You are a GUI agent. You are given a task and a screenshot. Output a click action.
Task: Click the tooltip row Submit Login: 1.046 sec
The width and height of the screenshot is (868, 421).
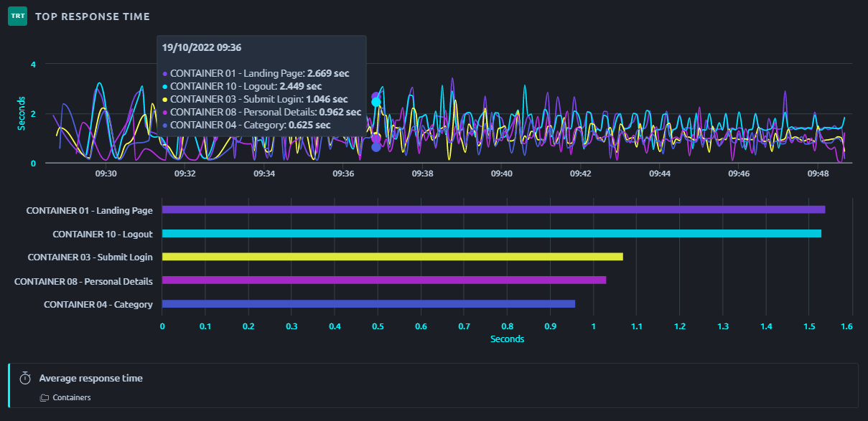tap(255, 99)
